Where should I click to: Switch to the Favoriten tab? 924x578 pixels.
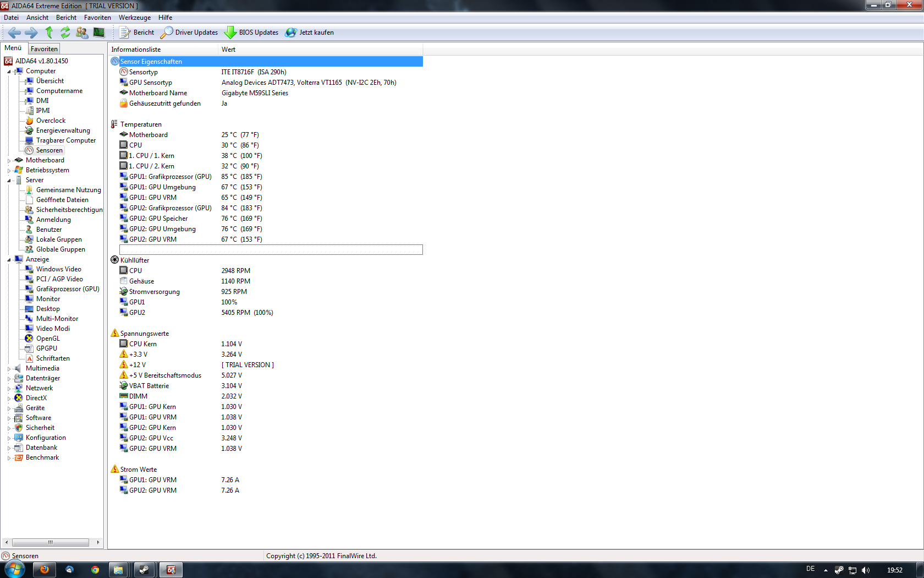[44, 49]
